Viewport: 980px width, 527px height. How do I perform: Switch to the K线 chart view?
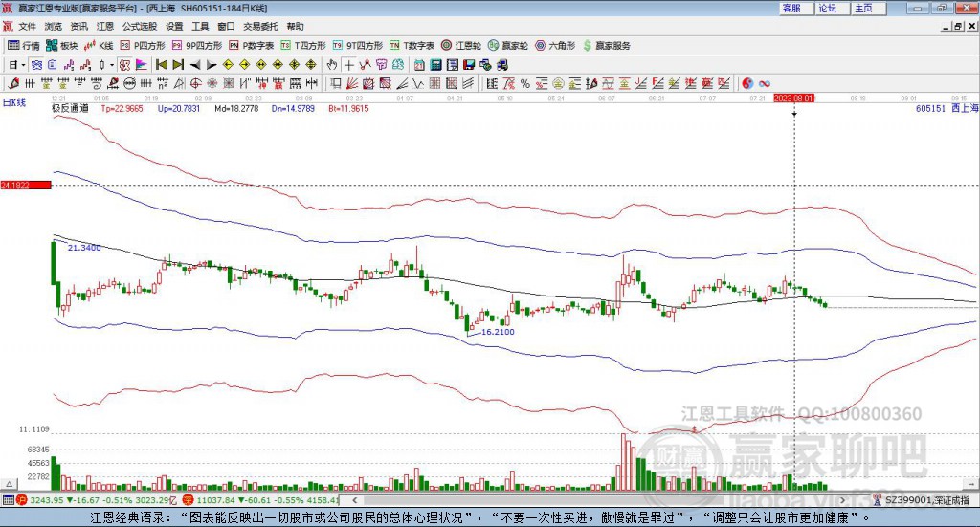tap(99, 46)
